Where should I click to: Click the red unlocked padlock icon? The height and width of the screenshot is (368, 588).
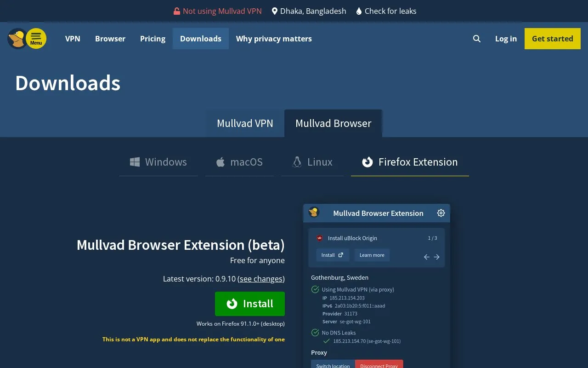[177, 11]
